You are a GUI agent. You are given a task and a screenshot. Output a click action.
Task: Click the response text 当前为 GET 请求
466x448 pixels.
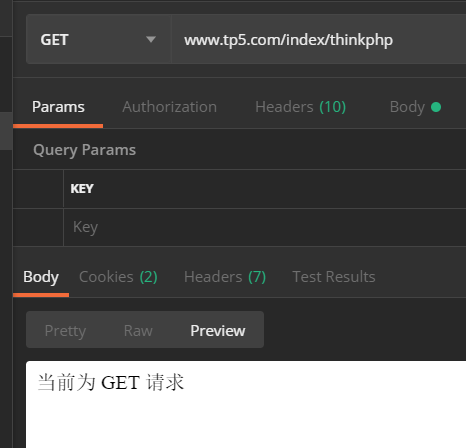(111, 382)
